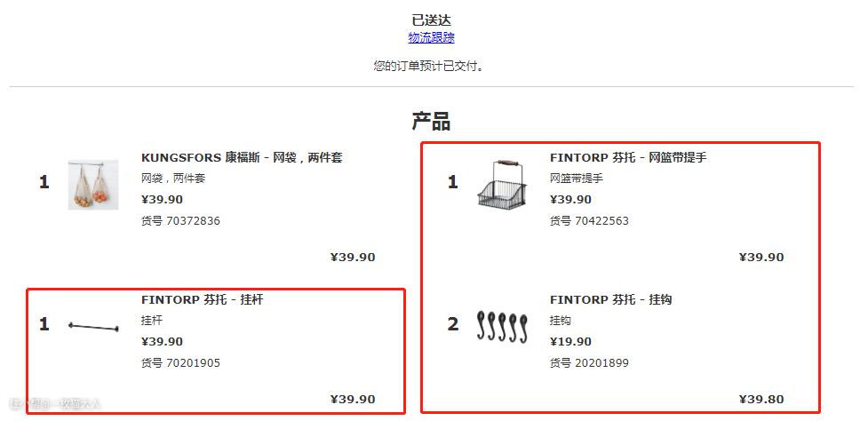Screen dimensions: 868x421
Task: Click the FINTORP rail product image
Action: (x=93, y=326)
